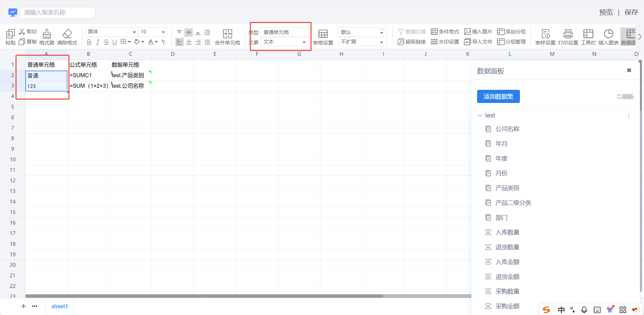Click the Preview (预览) link
Image resolution: width=644 pixels, height=315 pixels.
pos(606,12)
